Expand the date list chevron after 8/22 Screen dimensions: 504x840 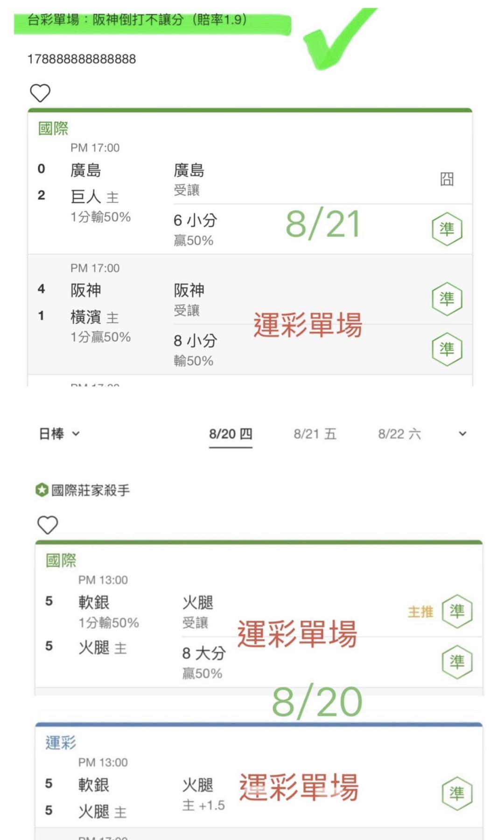[462, 434]
